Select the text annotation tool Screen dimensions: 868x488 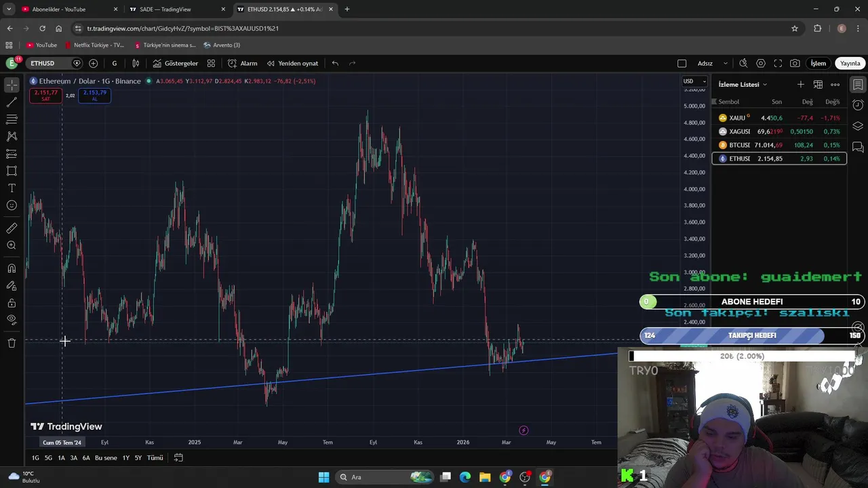12,188
